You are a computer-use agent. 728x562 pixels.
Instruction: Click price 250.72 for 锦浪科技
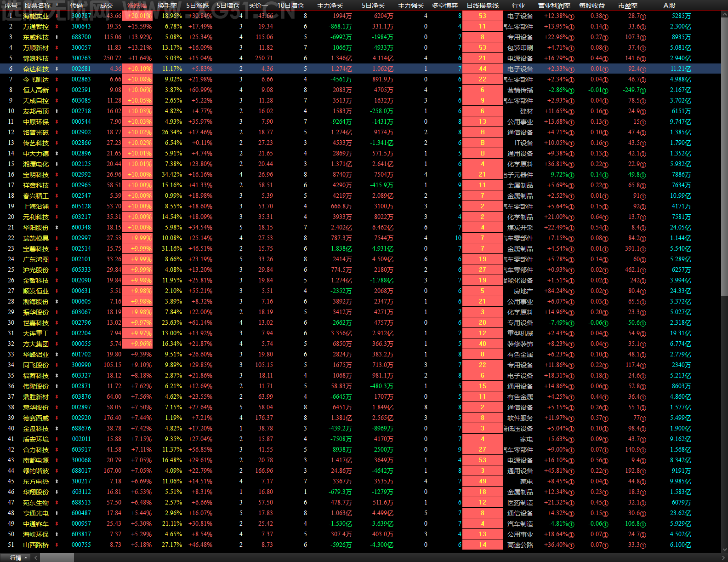click(113, 58)
